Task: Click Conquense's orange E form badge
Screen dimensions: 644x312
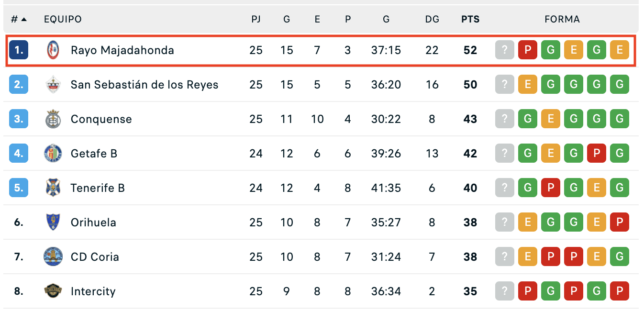Action: click(x=551, y=119)
